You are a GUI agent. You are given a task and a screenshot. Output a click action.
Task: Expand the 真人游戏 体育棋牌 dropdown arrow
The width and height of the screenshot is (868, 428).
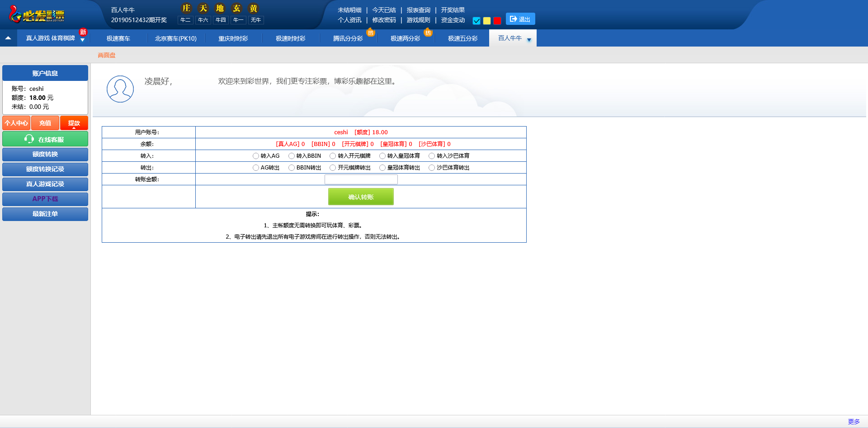(x=82, y=40)
